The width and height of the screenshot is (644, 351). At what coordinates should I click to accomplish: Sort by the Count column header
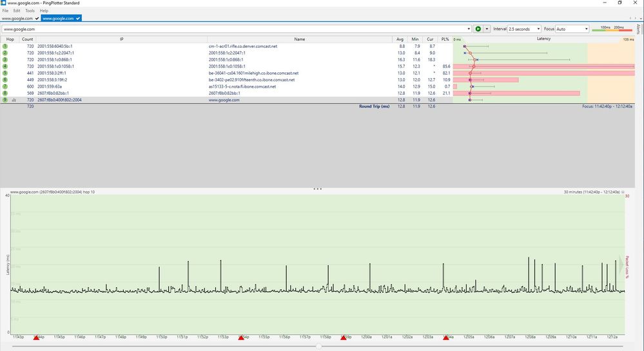(x=28, y=39)
